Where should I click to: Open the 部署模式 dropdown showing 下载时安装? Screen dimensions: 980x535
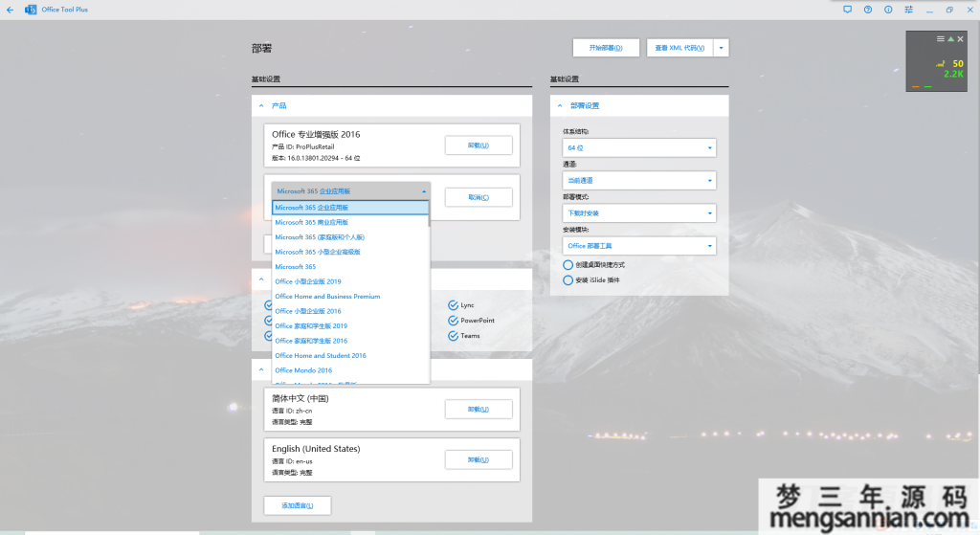pyautogui.click(x=638, y=213)
